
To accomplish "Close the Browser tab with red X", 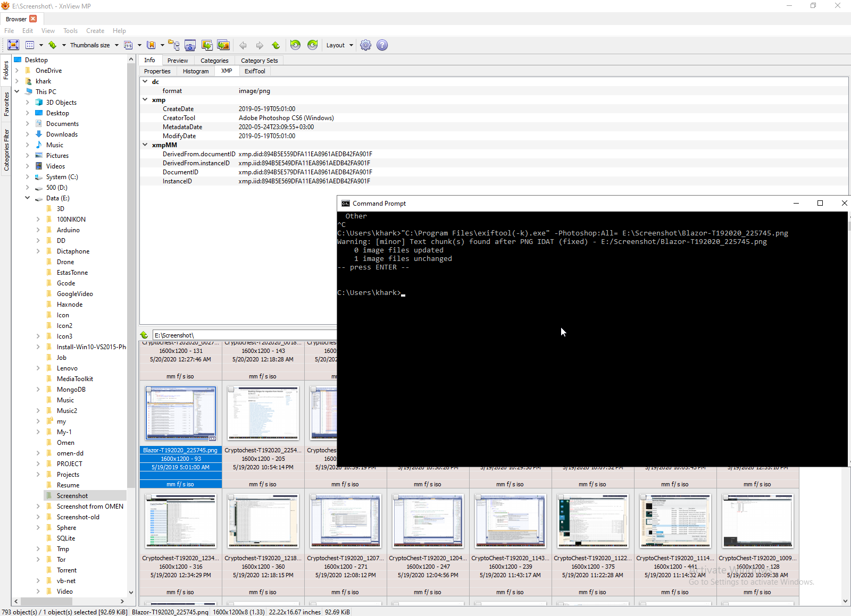I will click(33, 19).
